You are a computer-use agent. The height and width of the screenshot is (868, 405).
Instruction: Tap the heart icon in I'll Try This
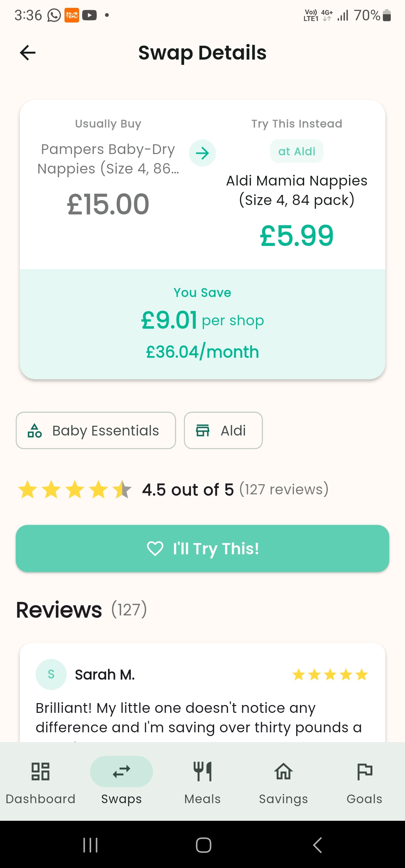pos(155,549)
